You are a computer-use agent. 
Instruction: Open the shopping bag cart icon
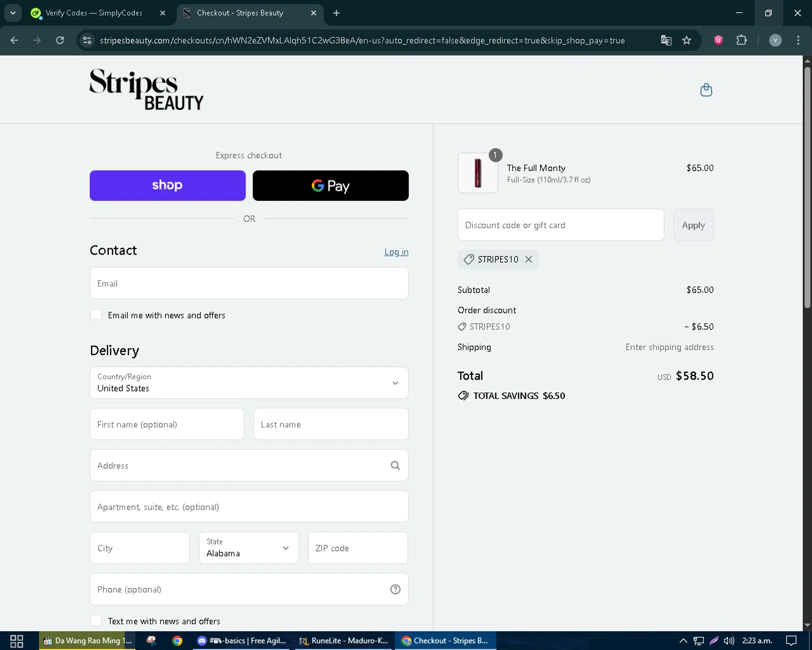(x=706, y=90)
